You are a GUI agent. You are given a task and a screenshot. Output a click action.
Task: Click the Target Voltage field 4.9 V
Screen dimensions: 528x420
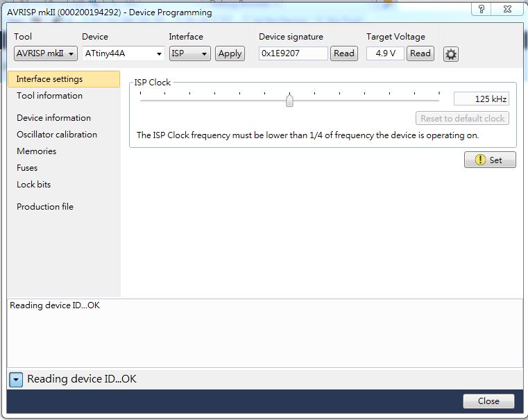click(385, 53)
